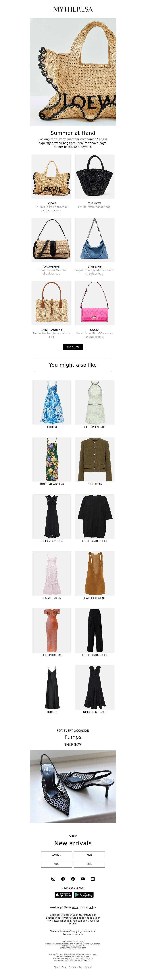The width and height of the screenshot is (146, 980).
Task: Open the Facebook social icon
Action: point(63,879)
